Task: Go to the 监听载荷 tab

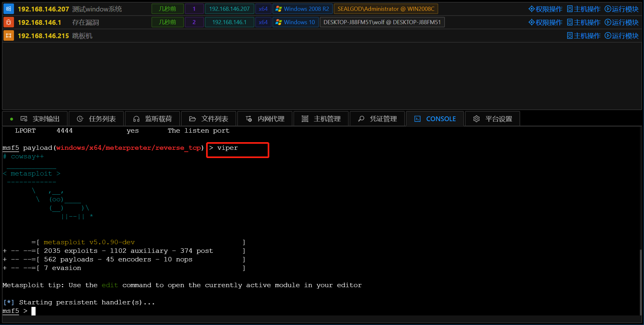Action: [152, 119]
